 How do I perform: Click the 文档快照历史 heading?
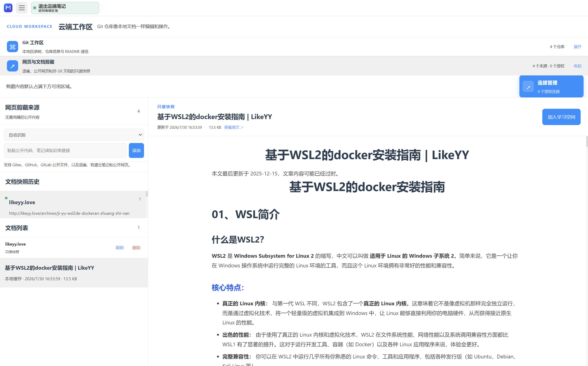pyautogui.click(x=22, y=182)
